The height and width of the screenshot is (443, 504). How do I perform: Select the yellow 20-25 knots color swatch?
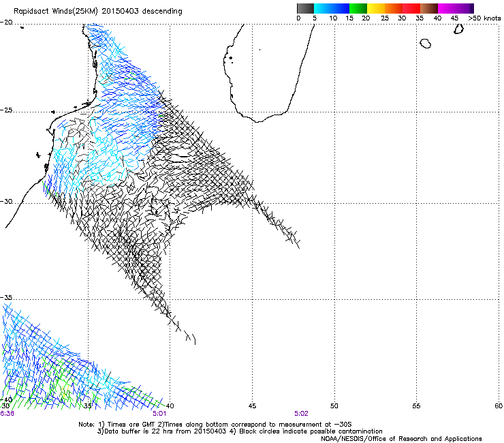coord(375,8)
